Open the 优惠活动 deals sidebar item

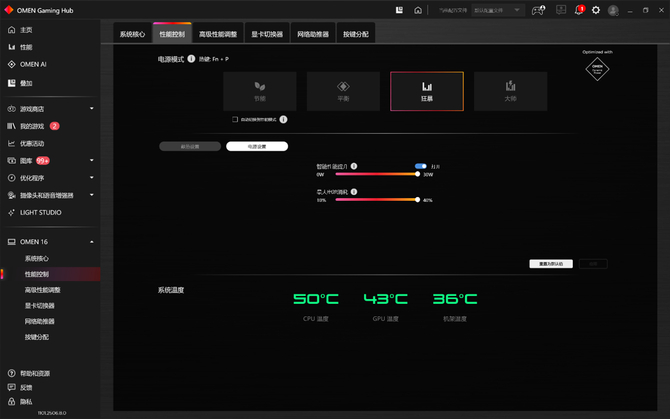click(x=32, y=144)
